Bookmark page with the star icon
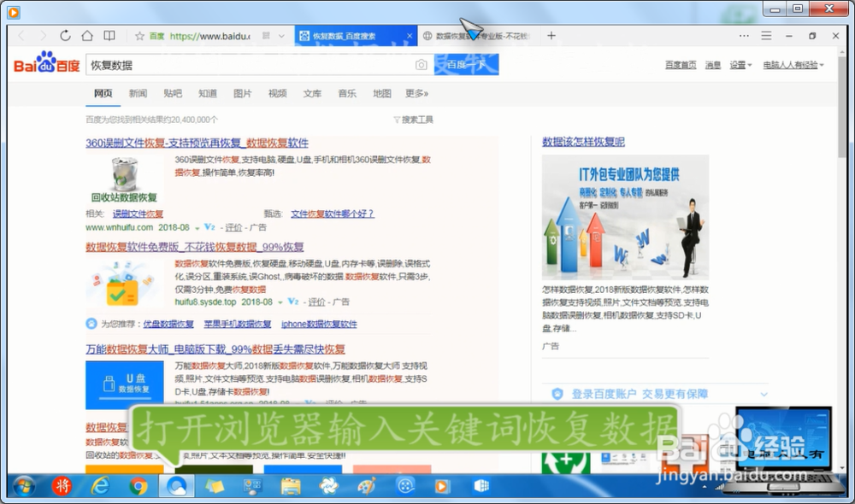Screen dimensions: 855x504 [139, 36]
